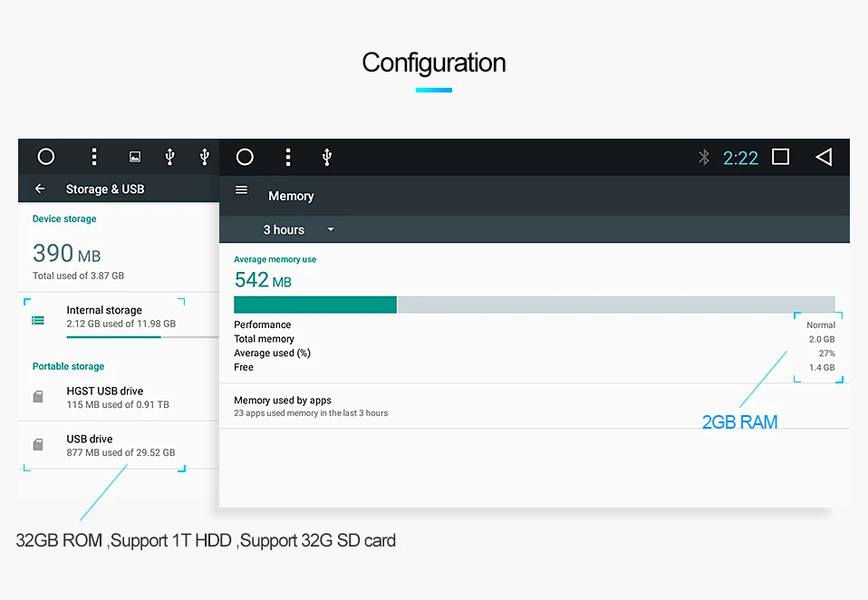This screenshot has width=868, height=600.
Task: Open three-dot menu in Memory window bar
Action: click(x=288, y=157)
